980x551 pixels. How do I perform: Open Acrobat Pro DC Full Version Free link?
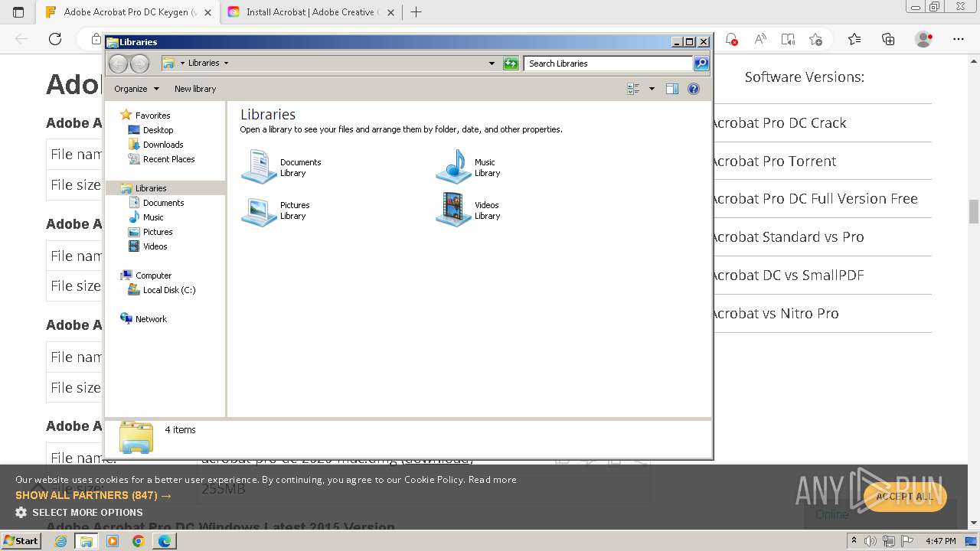(x=815, y=198)
